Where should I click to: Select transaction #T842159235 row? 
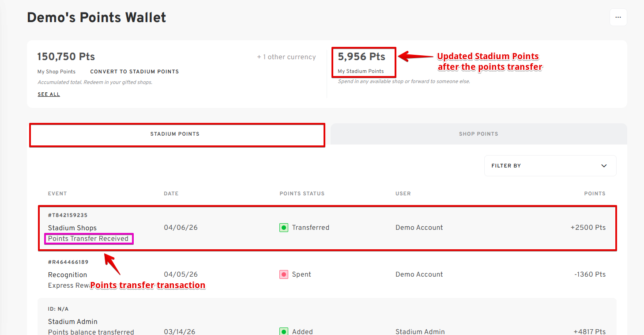tap(327, 228)
